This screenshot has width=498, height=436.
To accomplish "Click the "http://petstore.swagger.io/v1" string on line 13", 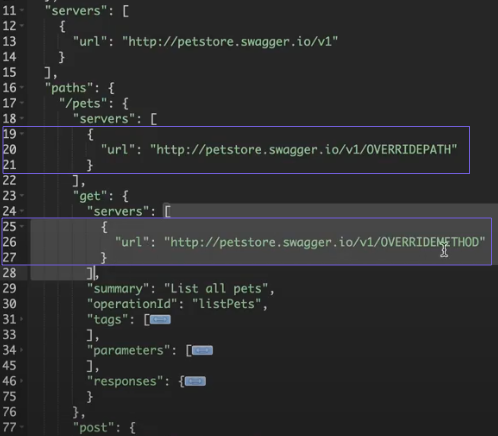I will tap(230, 42).
